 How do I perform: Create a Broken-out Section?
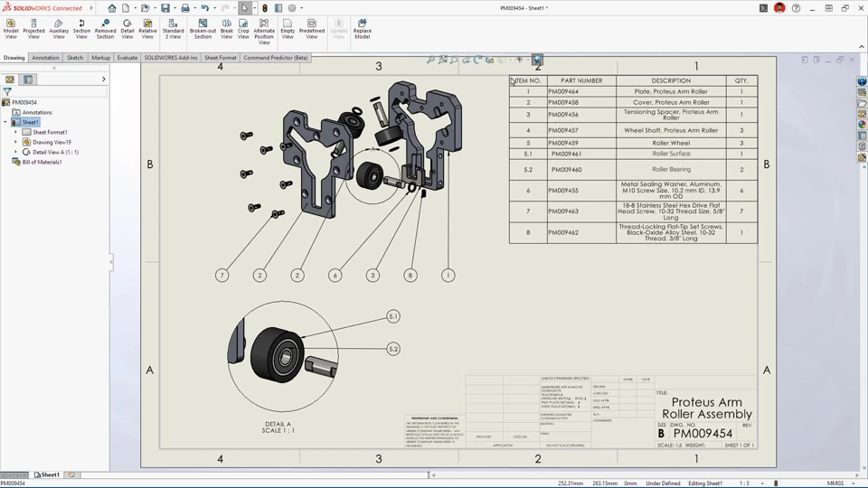point(203,29)
